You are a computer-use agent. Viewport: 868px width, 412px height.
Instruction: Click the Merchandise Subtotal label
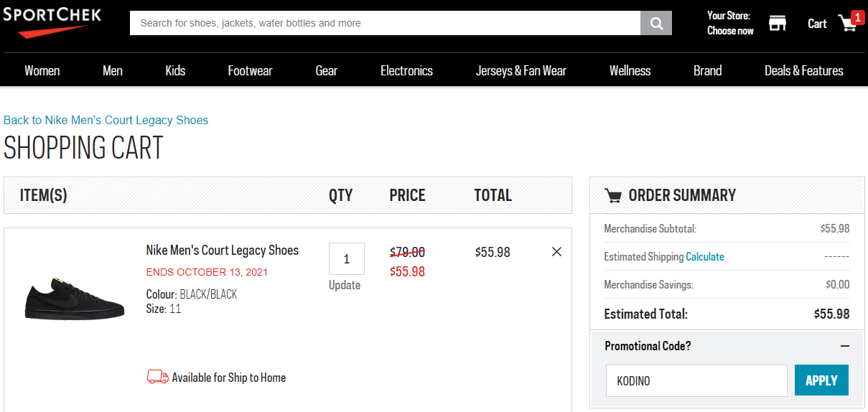(x=650, y=229)
